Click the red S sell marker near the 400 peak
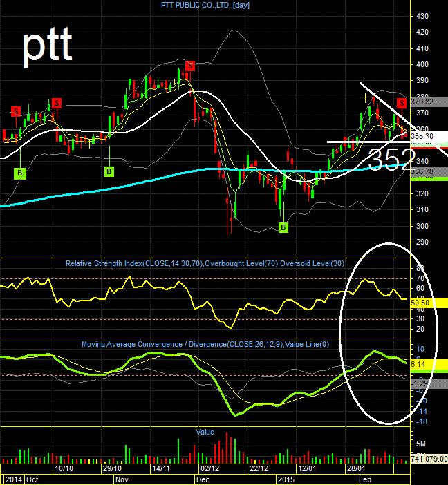The height and width of the screenshot is (485, 448). pos(190,66)
